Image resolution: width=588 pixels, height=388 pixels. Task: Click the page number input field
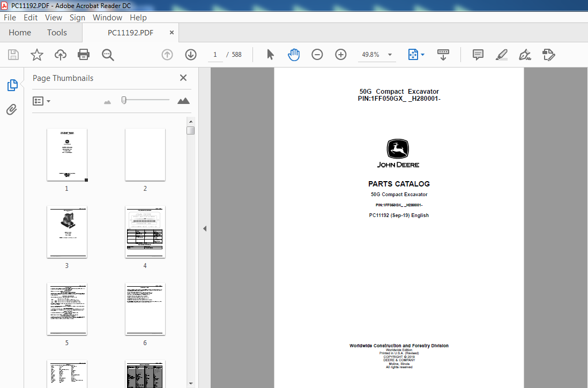pyautogui.click(x=215, y=55)
